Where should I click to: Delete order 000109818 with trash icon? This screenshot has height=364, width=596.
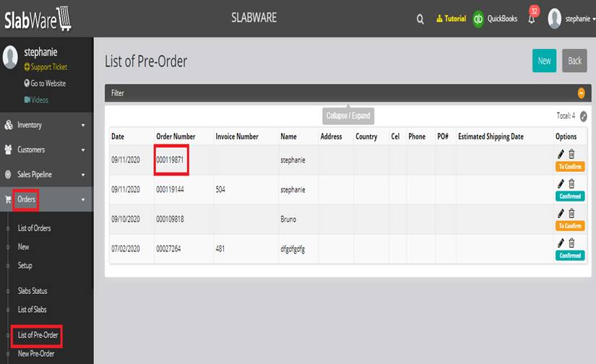click(x=571, y=213)
